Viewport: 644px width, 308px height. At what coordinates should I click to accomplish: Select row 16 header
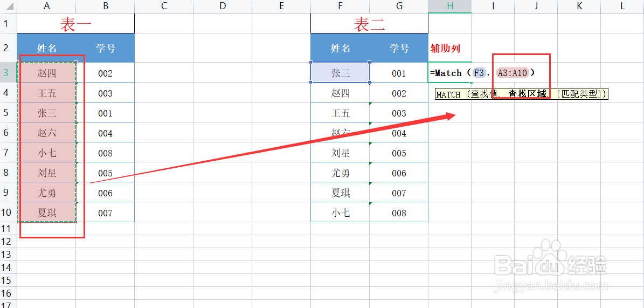[x=8, y=293]
